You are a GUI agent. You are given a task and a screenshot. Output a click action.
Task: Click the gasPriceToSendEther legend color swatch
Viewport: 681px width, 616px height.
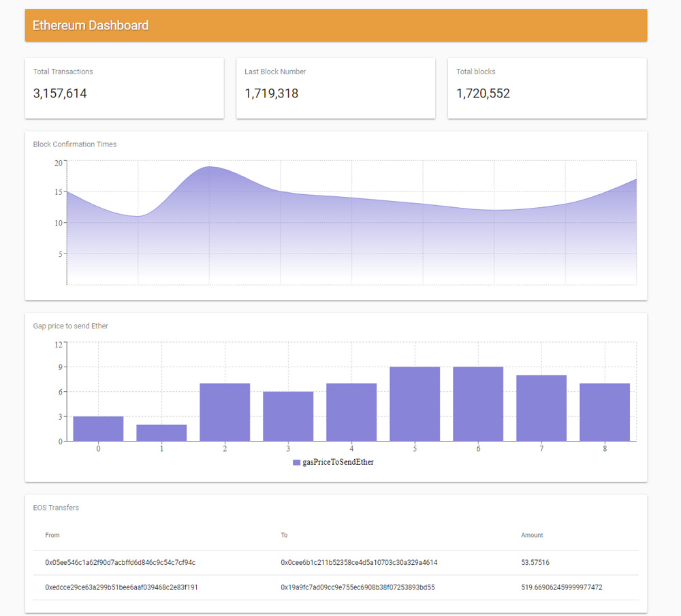(297, 463)
